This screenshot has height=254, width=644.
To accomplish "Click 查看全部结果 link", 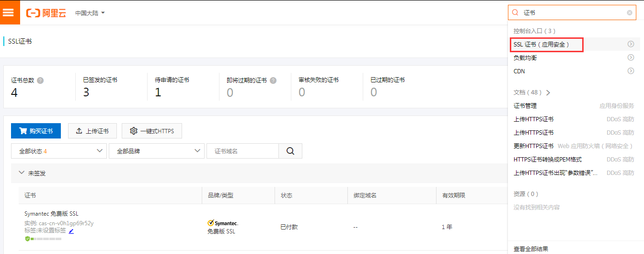I will click(531, 249).
